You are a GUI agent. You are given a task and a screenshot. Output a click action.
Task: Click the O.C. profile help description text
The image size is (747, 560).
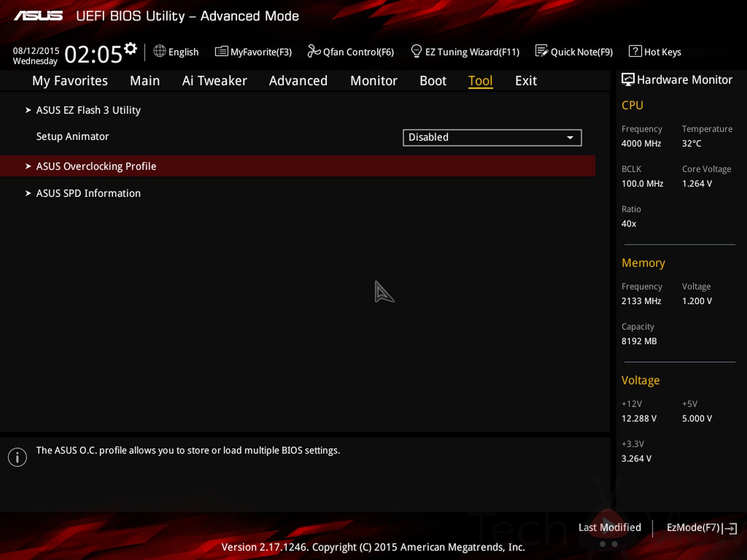pos(188,451)
